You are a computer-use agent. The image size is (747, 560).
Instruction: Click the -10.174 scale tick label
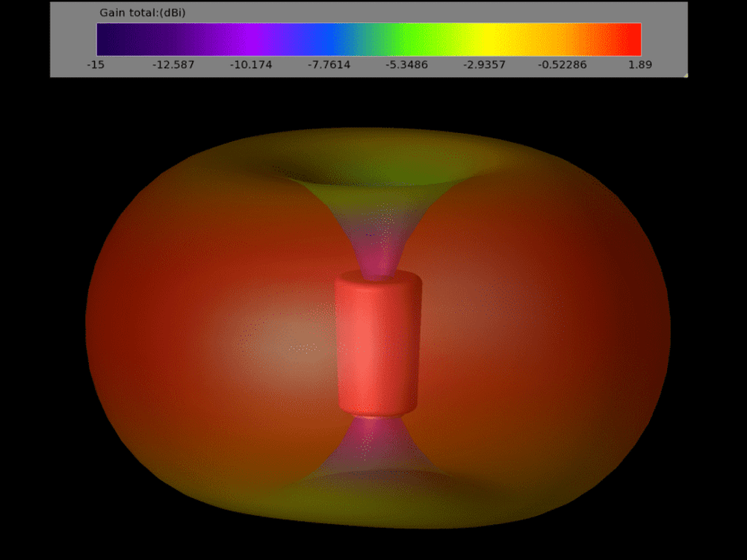click(x=251, y=65)
